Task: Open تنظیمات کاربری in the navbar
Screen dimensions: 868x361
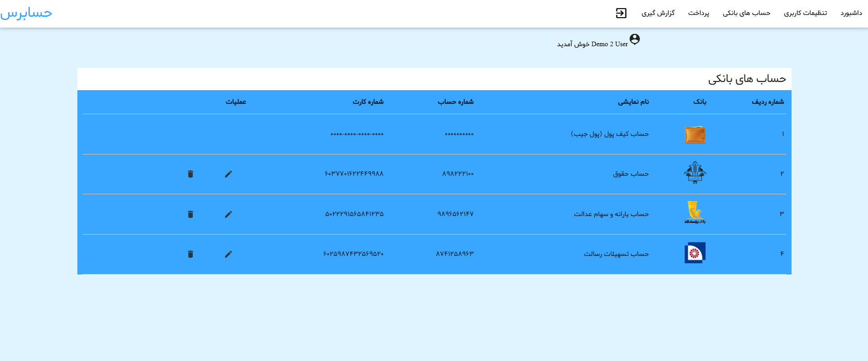Action: coord(805,13)
